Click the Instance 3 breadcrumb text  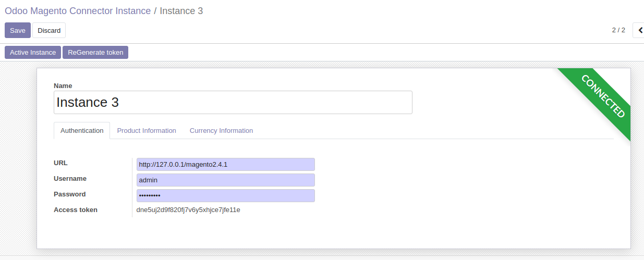pos(181,11)
